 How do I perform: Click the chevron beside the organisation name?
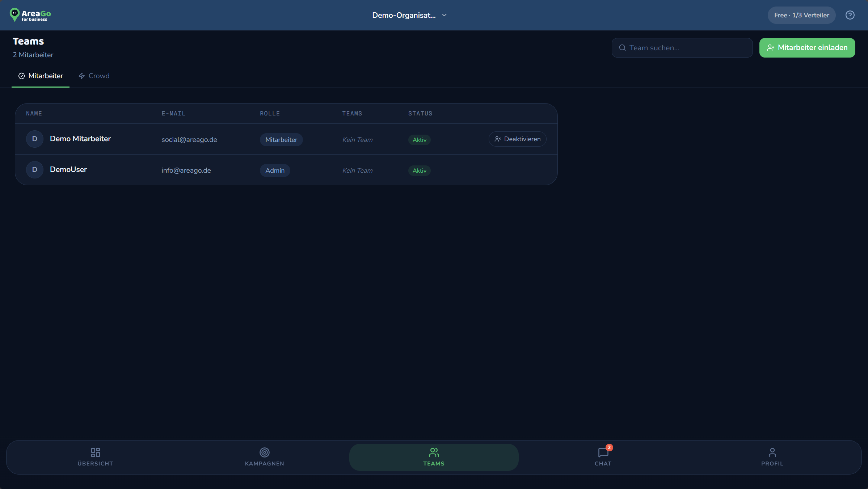tap(444, 15)
